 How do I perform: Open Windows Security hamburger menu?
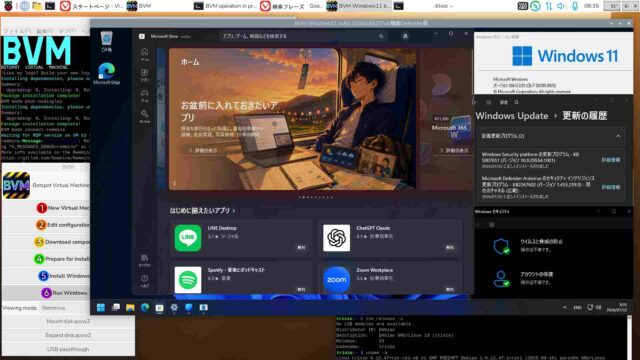[491, 225]
